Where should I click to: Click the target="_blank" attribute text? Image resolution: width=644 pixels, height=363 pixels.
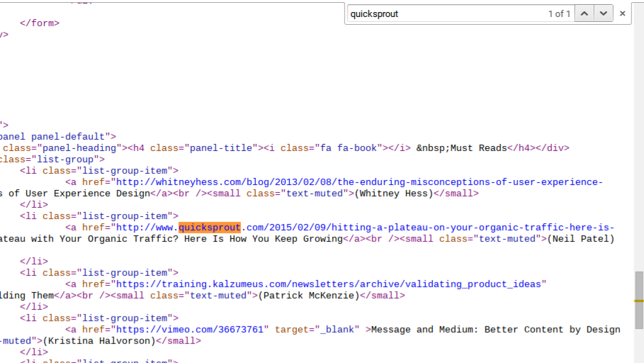point(317,330)
